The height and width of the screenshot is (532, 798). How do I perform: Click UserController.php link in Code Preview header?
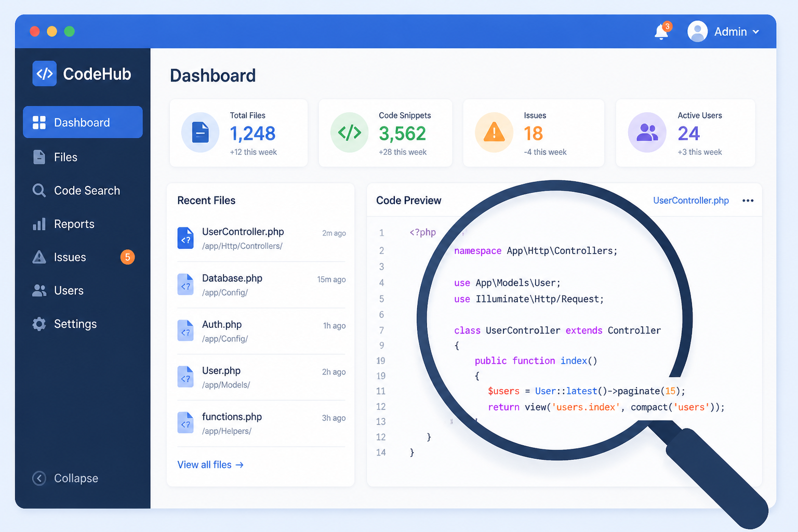pos(691,201)
